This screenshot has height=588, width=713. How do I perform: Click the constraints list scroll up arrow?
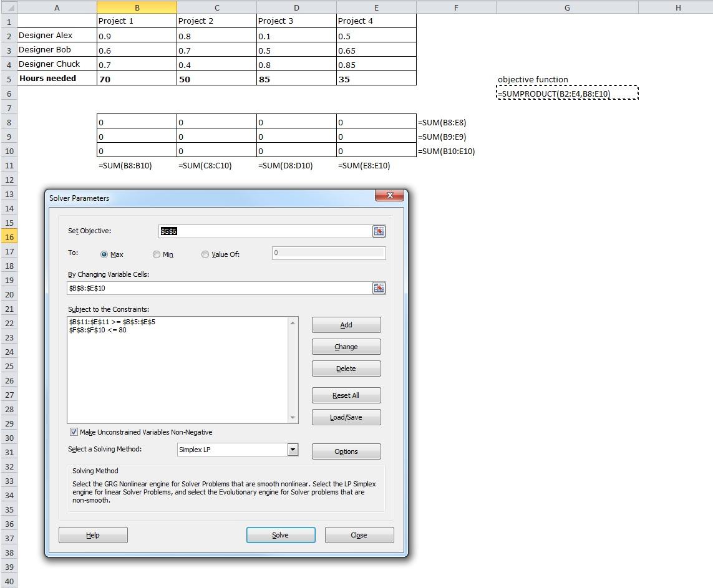coord(293,322)
